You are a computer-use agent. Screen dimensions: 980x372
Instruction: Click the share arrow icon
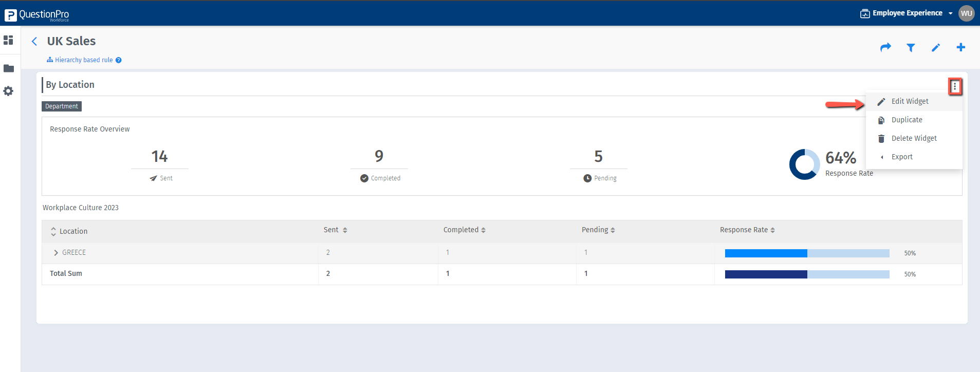click(885, 47)
